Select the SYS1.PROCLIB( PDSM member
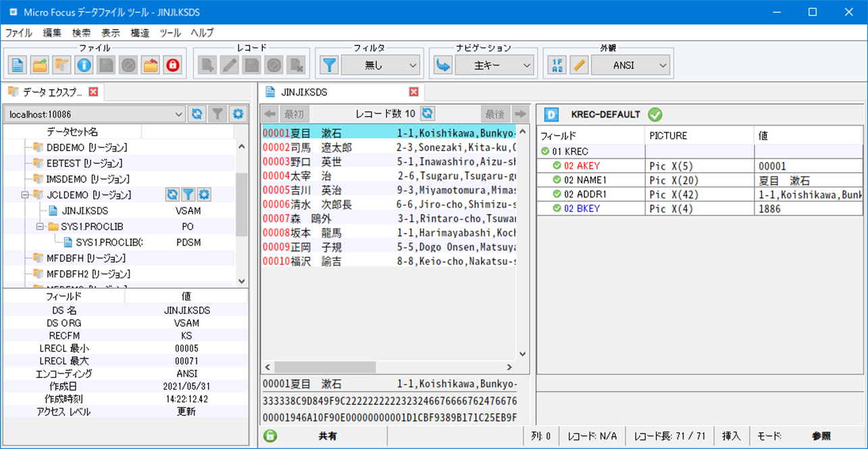This screenshot has height=449, width=868. click(x=109, y=242)
